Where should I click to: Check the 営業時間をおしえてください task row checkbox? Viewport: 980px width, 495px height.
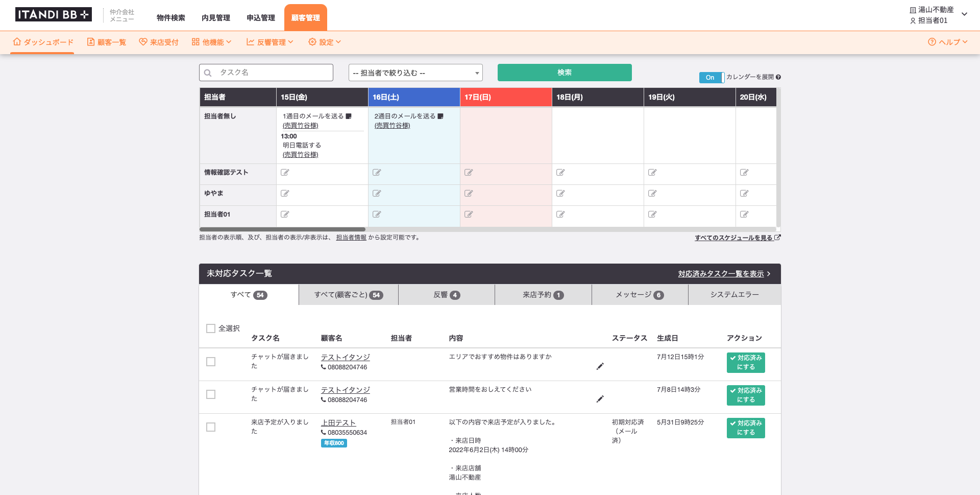pos(211,394)
